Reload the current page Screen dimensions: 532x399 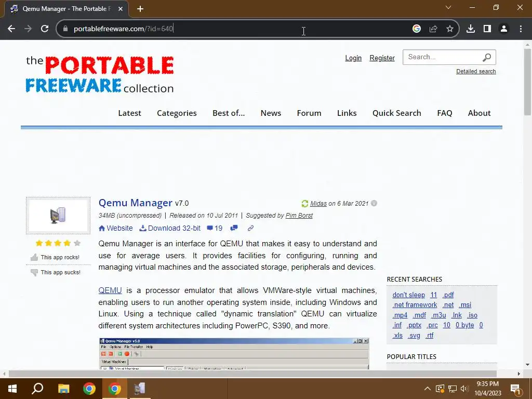[x=45, y=29]
